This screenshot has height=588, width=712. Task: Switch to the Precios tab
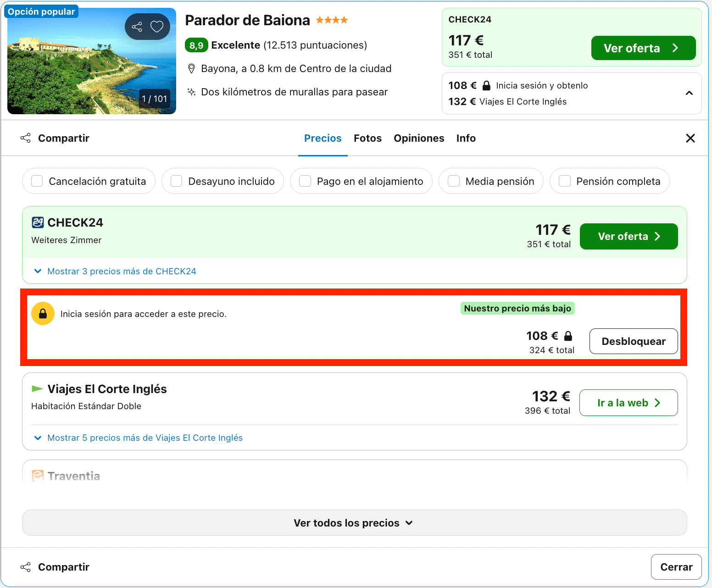[x=323, y=138]
